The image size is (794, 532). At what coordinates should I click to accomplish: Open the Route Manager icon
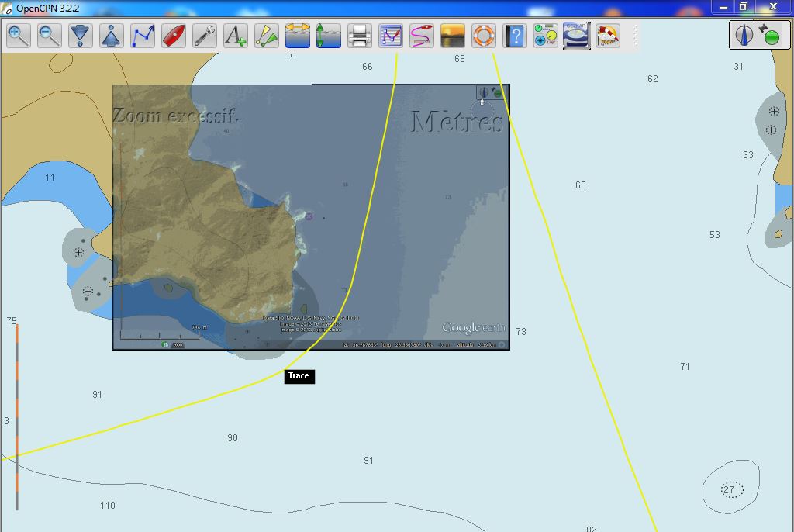pyautogui.click(x=391, y=36)
